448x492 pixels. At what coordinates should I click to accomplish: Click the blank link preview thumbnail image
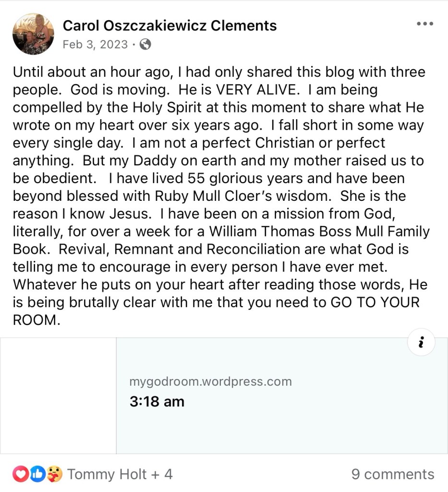tap(58, 395)
